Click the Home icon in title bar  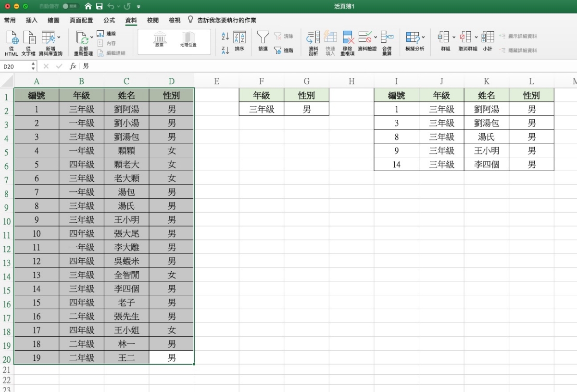(x=88, y=6)
